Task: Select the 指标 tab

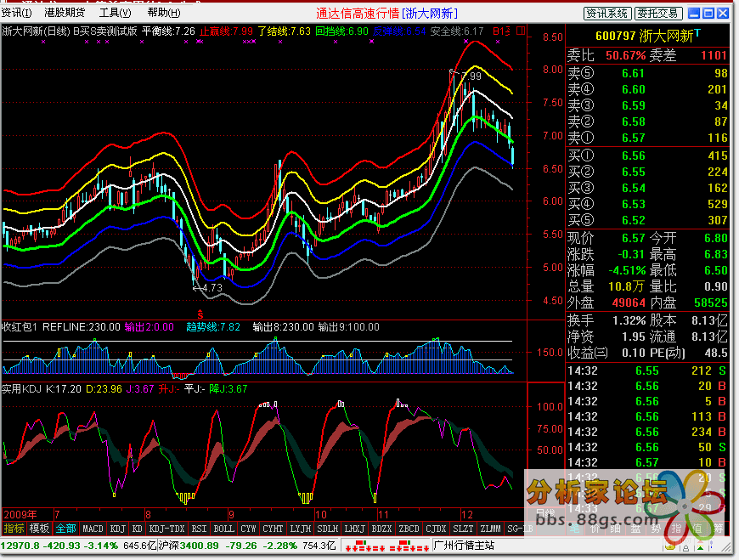Action: pos(14,529)
